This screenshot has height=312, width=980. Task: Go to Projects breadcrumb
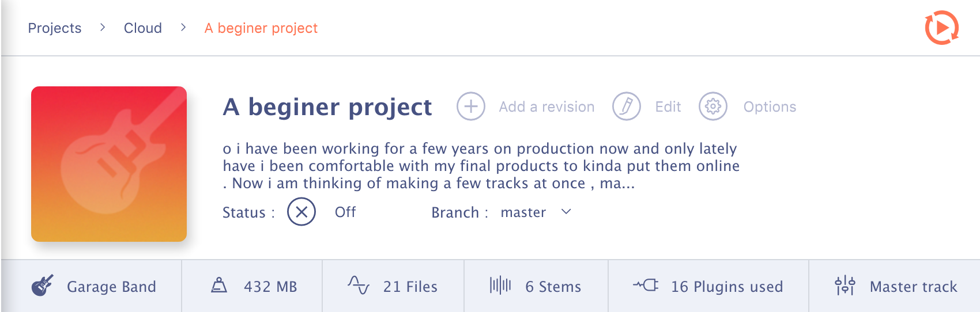pyautogui.click(x=55, y=28)
